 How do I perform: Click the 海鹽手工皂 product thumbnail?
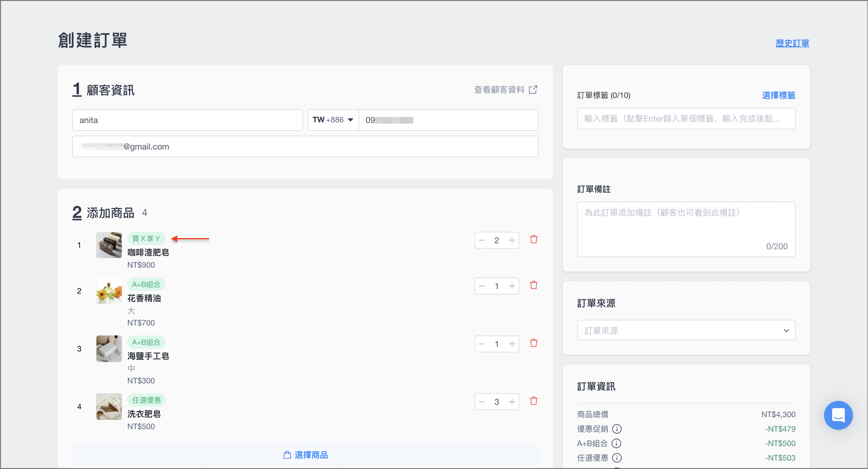pos(109,349)
